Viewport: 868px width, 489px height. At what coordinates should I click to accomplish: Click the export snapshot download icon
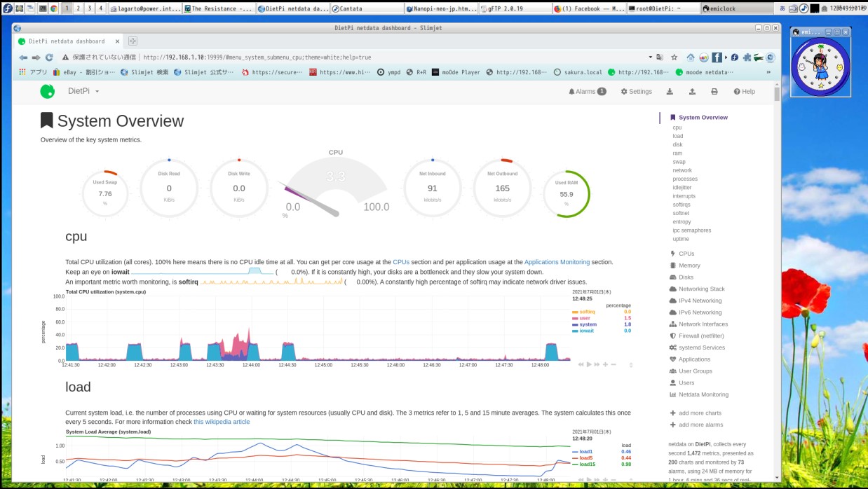[669, 91]
